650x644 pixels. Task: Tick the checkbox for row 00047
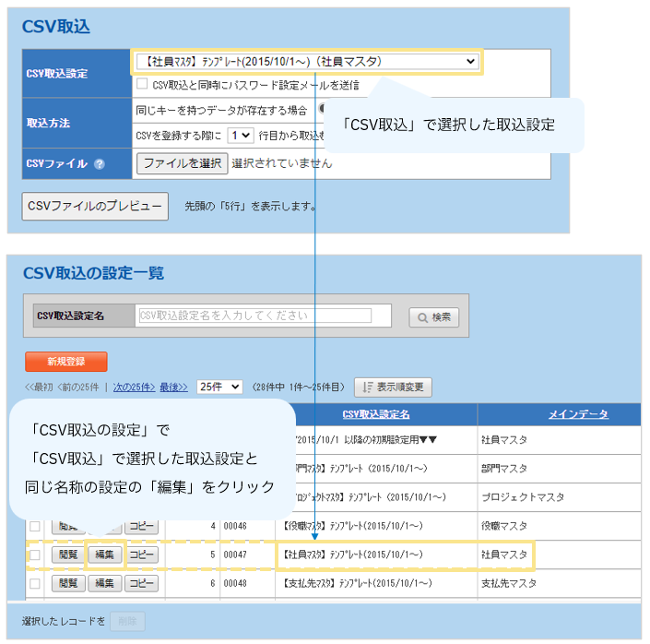34,555
